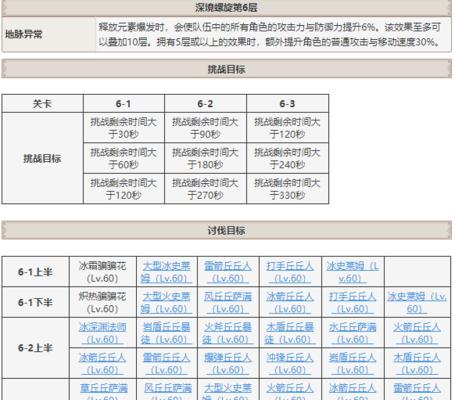Image resolution: width=455 pixels, height=400 pixels.
Task: Open the 水丘丘萨满 (Lv.60) link
Action: coord(352,333)
